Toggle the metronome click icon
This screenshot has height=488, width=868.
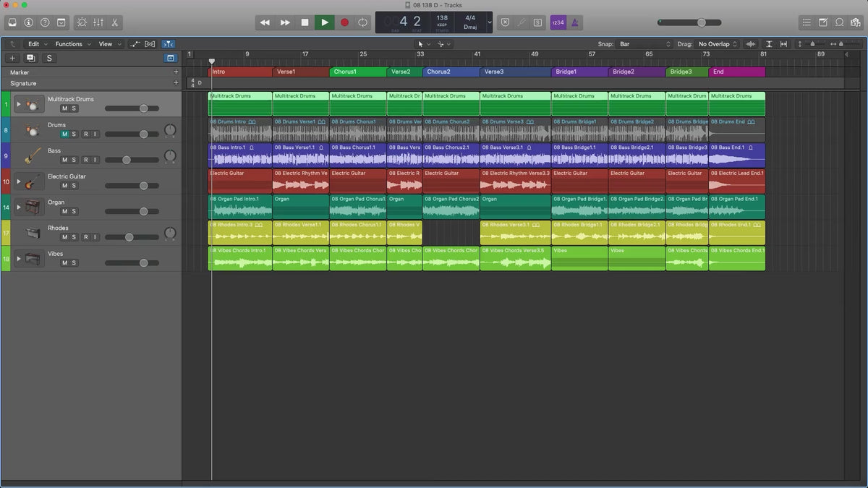click(575, 22)
